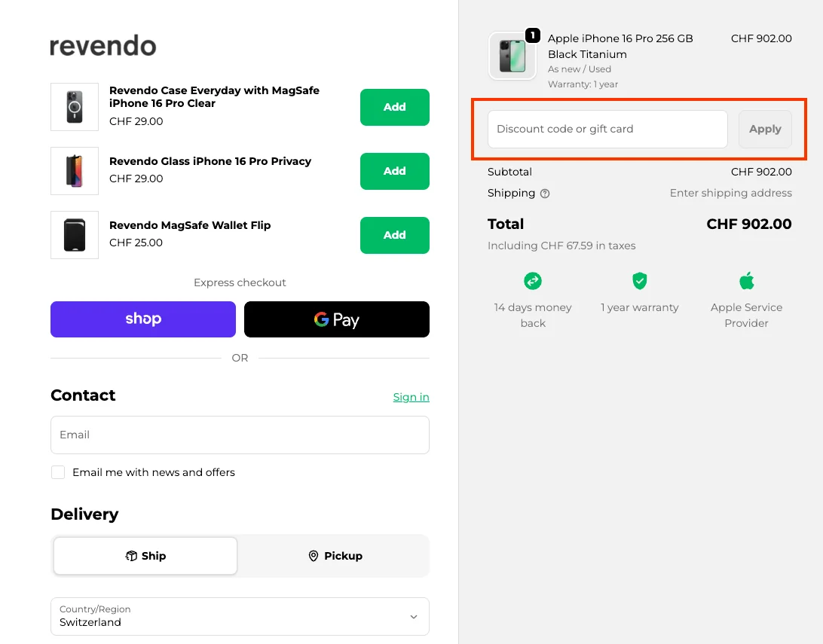Click the Pickup location pin icon
Image resolution: width=823 pixels, height=644 pixels.
pyautogui.click(x=313, y=556)
